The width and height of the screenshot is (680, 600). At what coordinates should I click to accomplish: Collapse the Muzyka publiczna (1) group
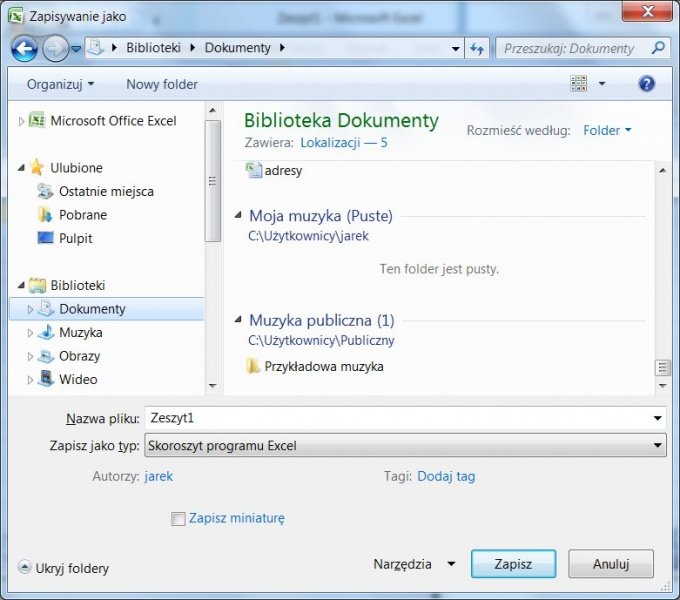click(238, 320)
